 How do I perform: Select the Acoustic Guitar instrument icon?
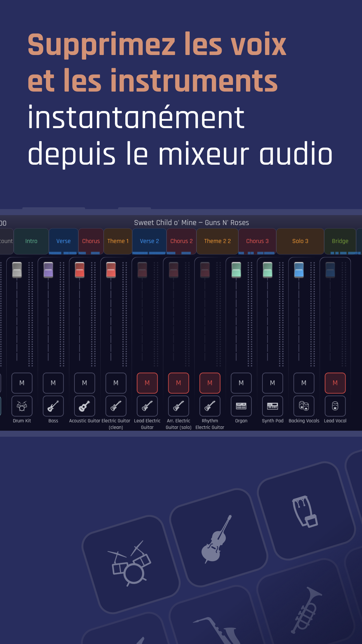coord(84,406)
